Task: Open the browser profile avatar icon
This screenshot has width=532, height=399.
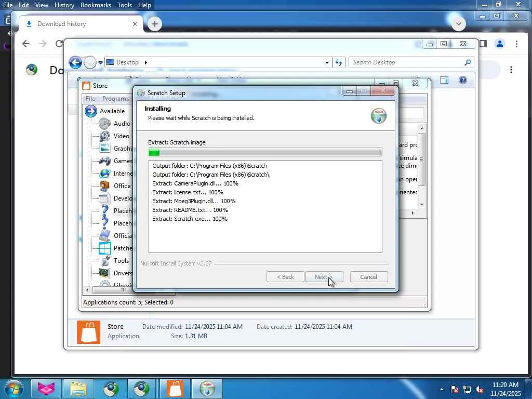Action: click(x=499, y=44)
